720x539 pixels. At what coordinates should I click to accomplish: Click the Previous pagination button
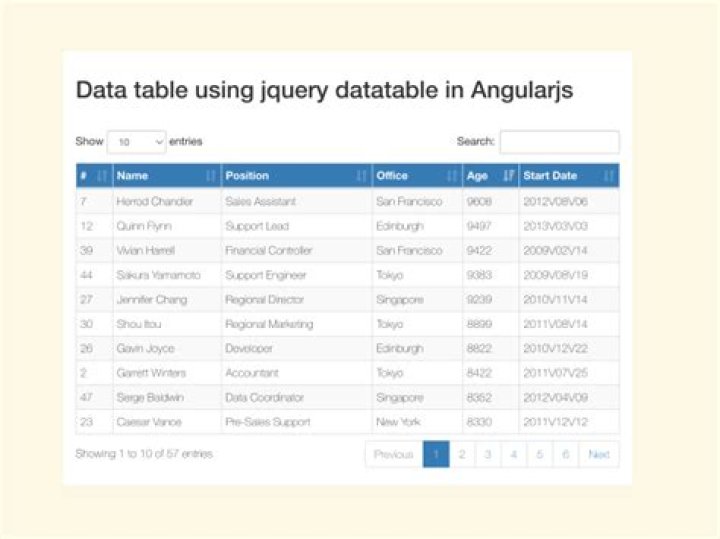(393, 454)
